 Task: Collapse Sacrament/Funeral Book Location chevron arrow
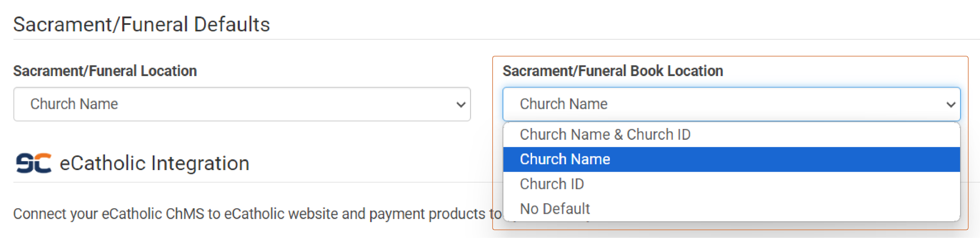click(951, 104)
